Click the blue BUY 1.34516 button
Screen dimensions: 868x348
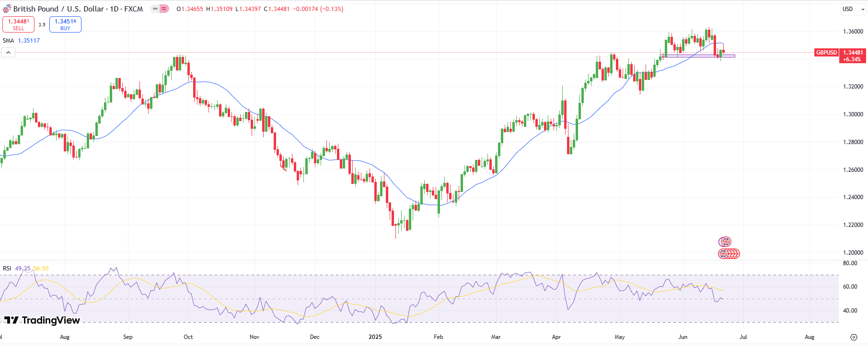coord(65,24)
